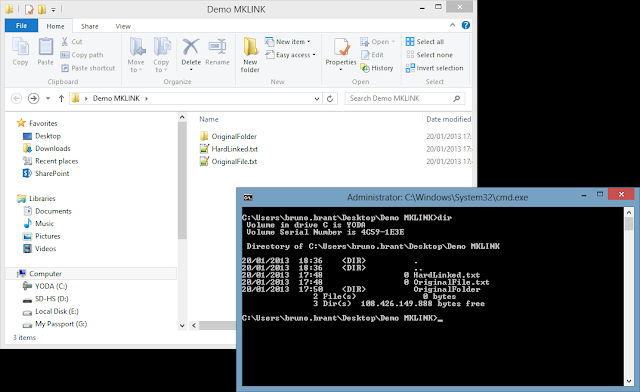Click cmd window scrollbar up arrow
Viewport: 640px width, 392px height.
[x=629, y=212]
